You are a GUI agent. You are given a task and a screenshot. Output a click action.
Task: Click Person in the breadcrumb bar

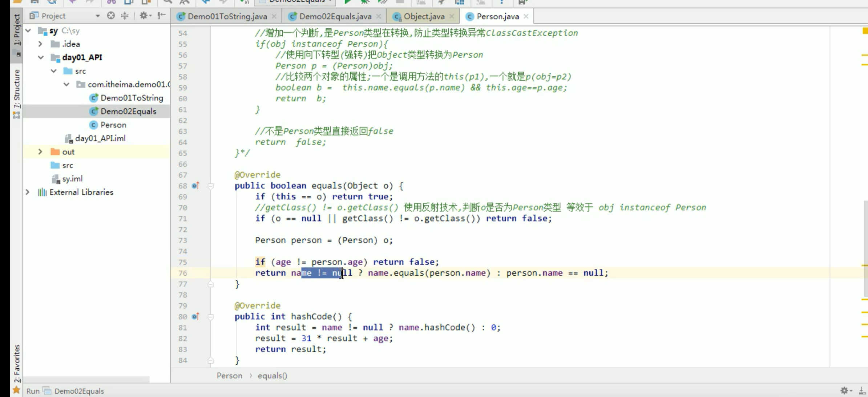click(229, 376)
